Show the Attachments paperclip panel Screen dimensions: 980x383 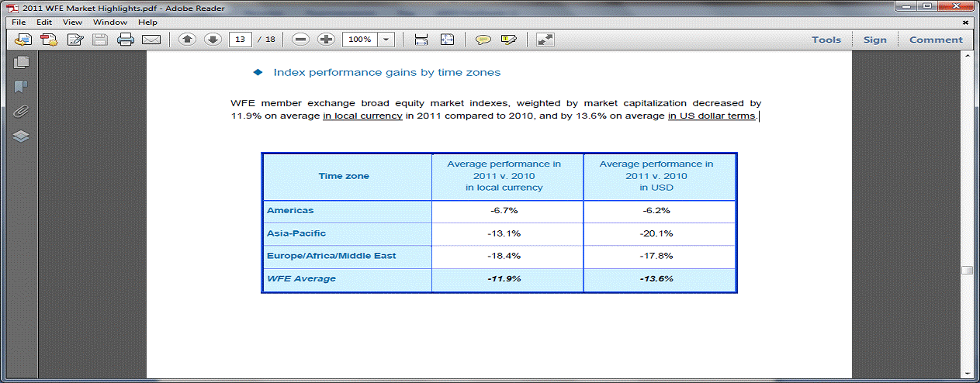pyautogui.click(x=21, y=112)
